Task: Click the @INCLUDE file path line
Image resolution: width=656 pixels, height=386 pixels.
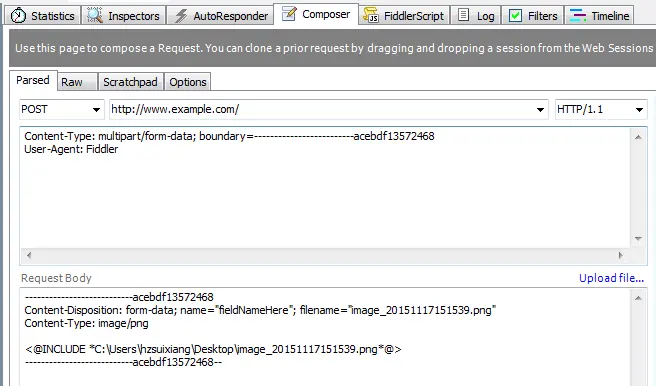Action: coord(213,349)
